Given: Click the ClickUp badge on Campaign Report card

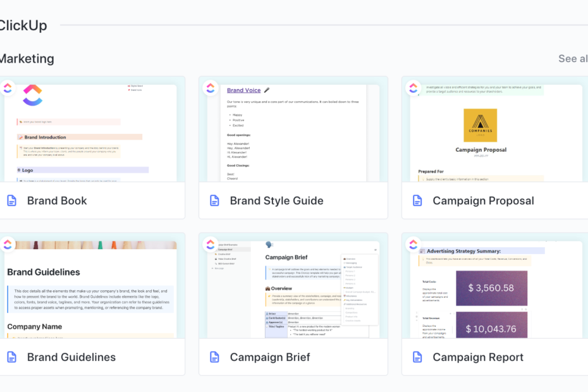Looking at the screenshot, I should (x=413, y=245).
